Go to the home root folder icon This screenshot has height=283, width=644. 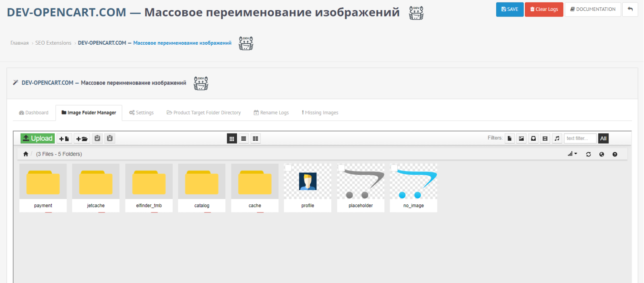[x=26, y=154]
